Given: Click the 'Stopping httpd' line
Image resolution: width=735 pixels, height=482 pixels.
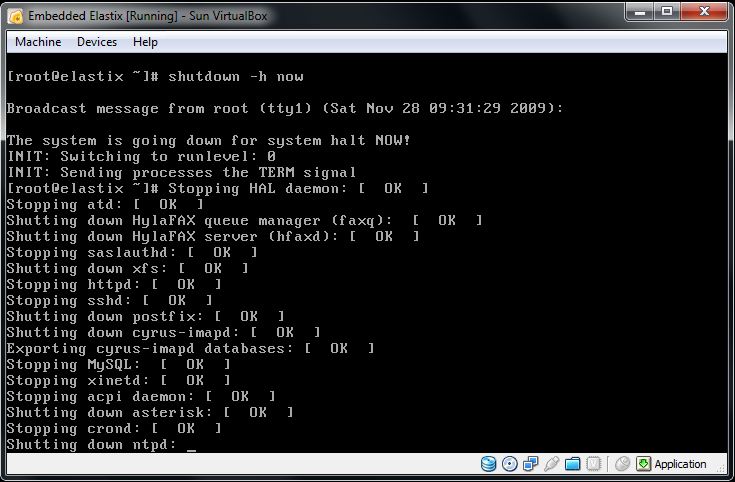Looking at the screenshot, I should (114, 284).
